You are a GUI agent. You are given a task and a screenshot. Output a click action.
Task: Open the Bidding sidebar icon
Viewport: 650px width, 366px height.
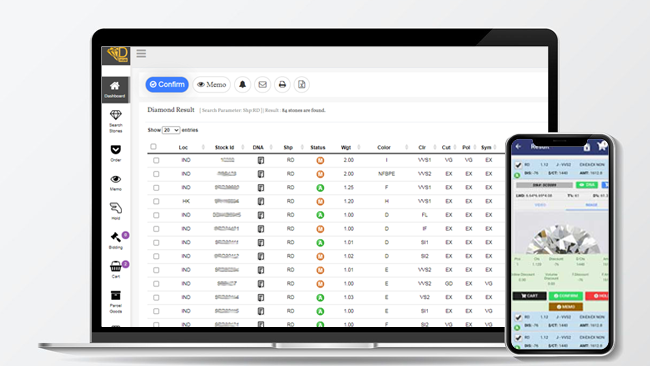click(x=116, y=240)
